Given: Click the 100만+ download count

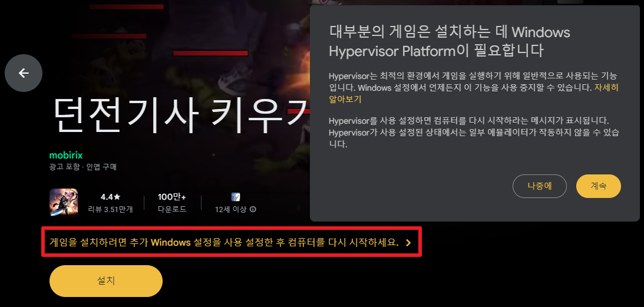Looking at the screenshot, I should pos(172,197).
